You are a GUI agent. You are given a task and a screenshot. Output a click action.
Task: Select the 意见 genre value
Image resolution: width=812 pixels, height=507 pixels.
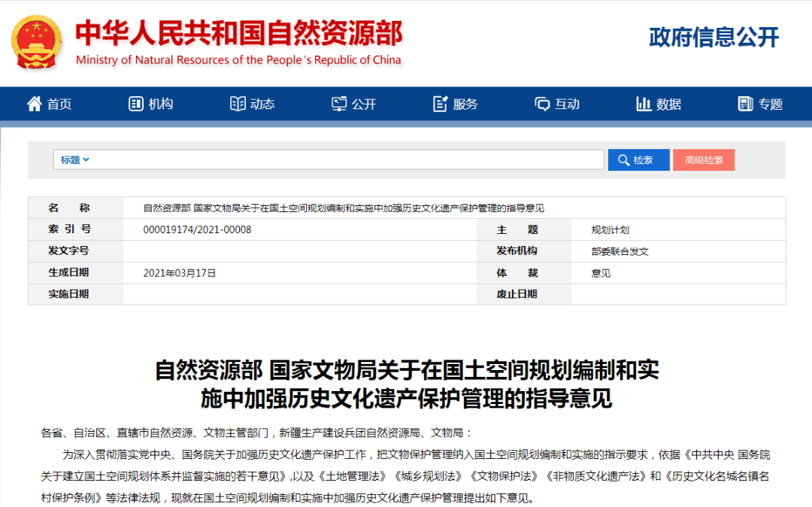(601, 273)
